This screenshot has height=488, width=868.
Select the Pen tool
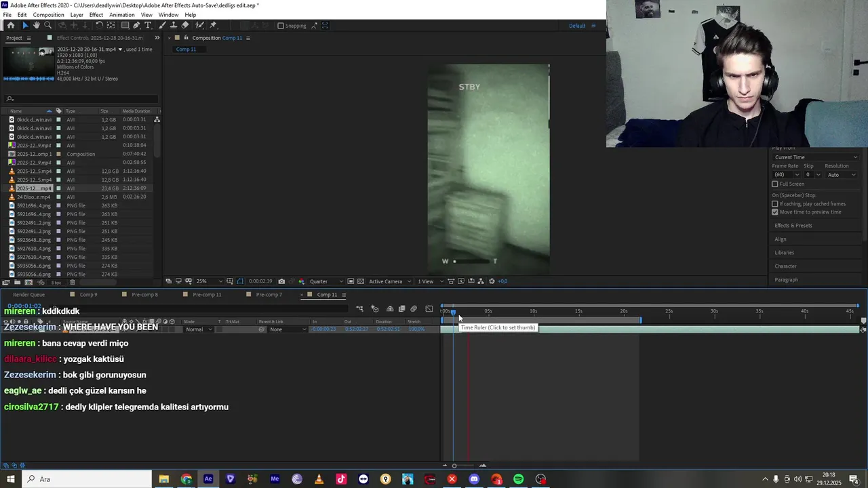pyautogui.click(x=136, y=26)
